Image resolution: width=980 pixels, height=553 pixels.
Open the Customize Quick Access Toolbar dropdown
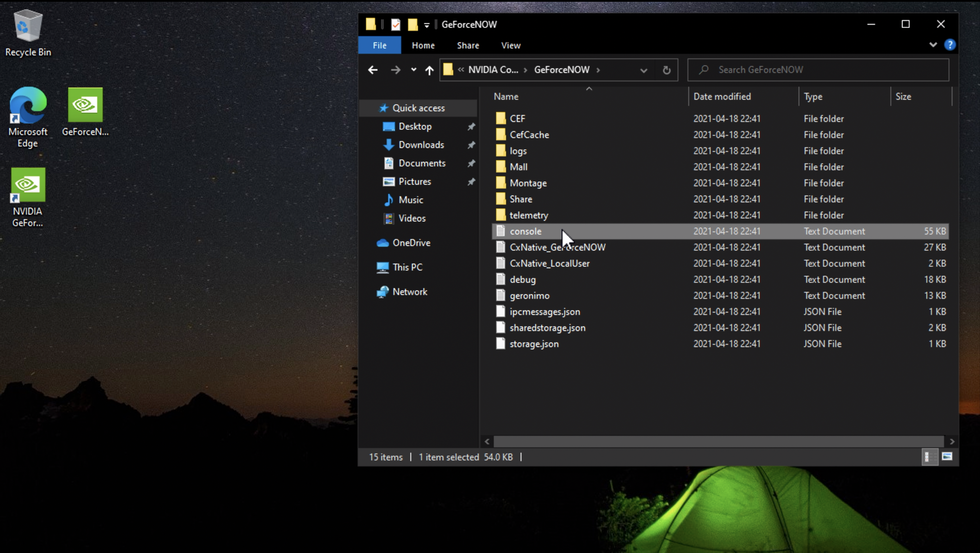pyautogui.click(x=426, y=25)
